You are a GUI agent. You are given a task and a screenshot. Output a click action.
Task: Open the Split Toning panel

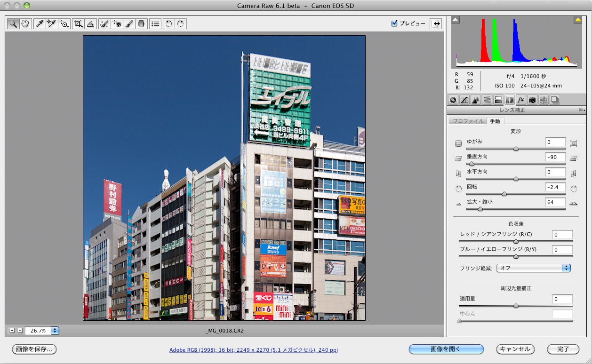point(498,100)
